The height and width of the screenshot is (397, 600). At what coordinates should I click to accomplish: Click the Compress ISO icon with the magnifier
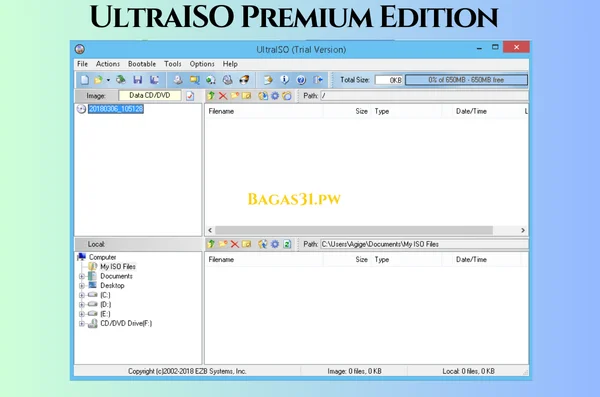pos(194,80)
